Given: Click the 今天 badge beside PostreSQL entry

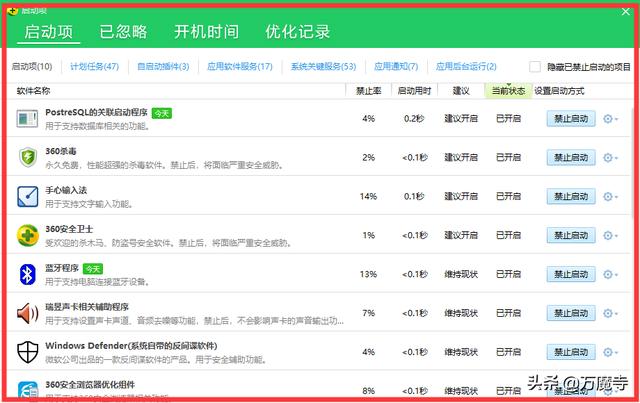Looking at the screenshot, I should [x=162, y=114].
